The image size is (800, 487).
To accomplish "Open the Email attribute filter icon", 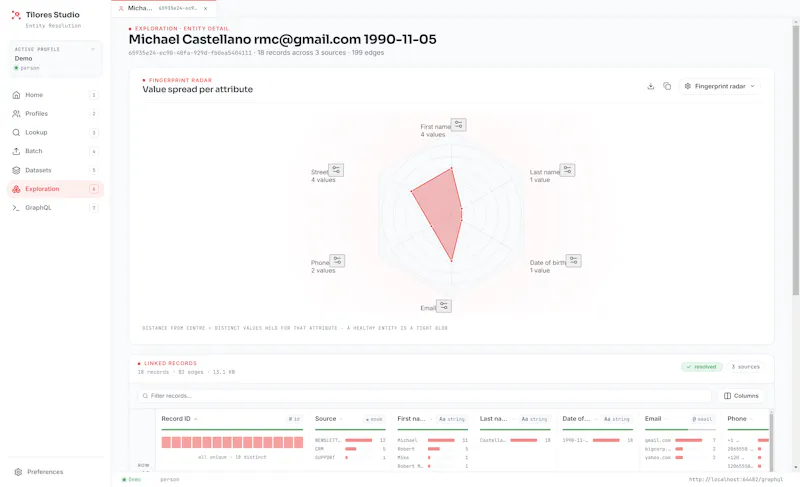I will [x=444, y=306].
